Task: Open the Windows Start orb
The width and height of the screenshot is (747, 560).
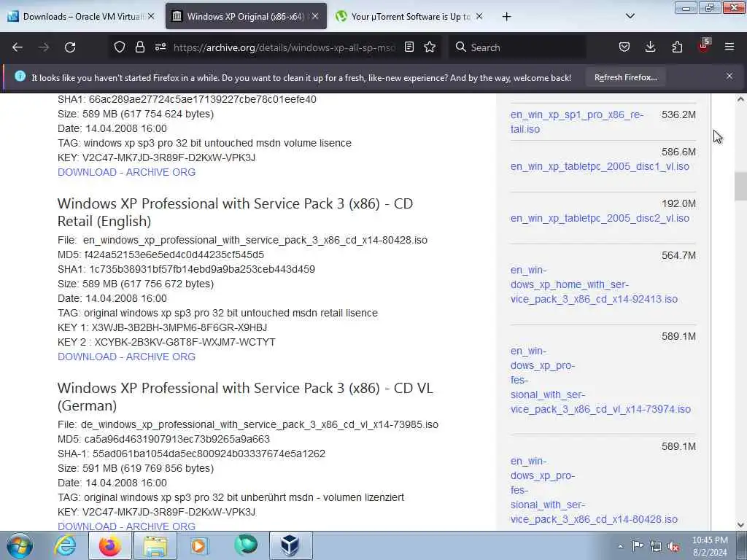Action: click(x=20, y=545)
